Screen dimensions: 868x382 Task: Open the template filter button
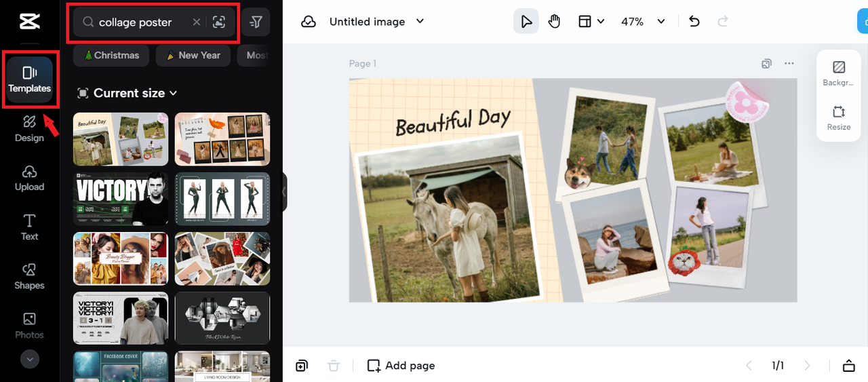click(256, 22)
